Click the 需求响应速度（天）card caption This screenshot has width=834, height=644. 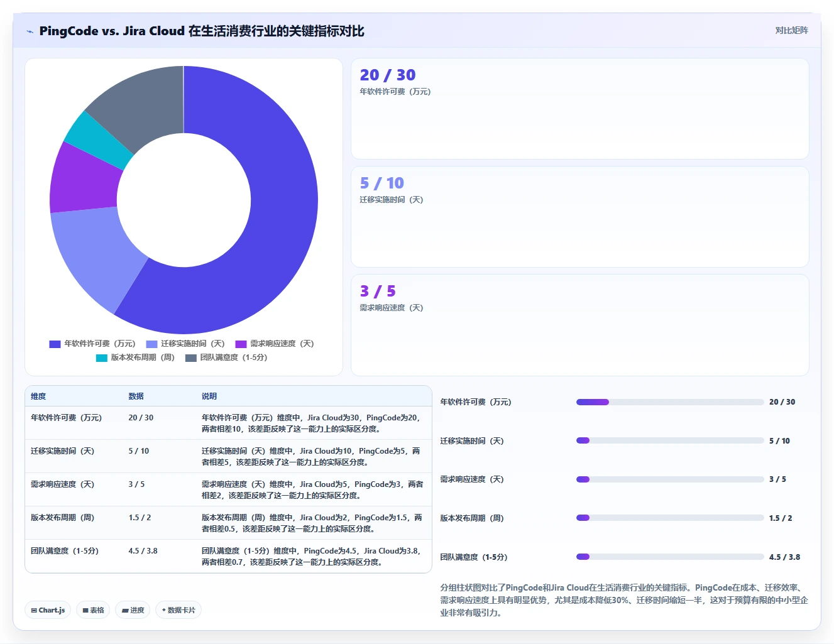coord(391,308)
